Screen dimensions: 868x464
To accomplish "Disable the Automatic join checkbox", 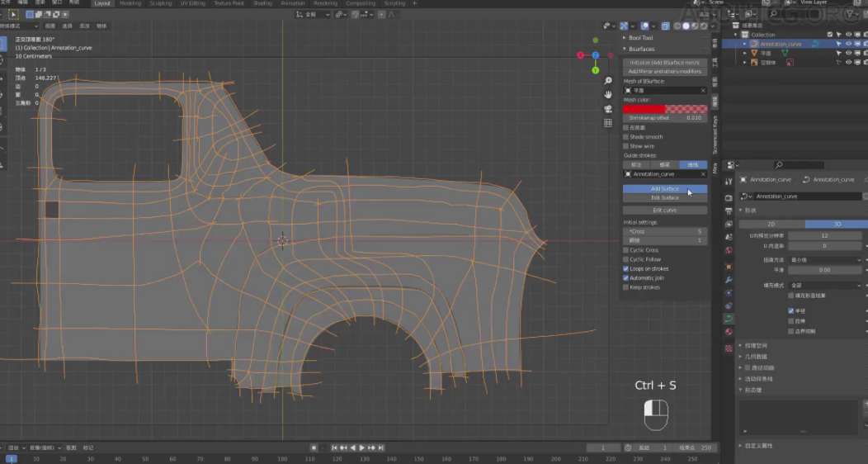I will [625, 278].
